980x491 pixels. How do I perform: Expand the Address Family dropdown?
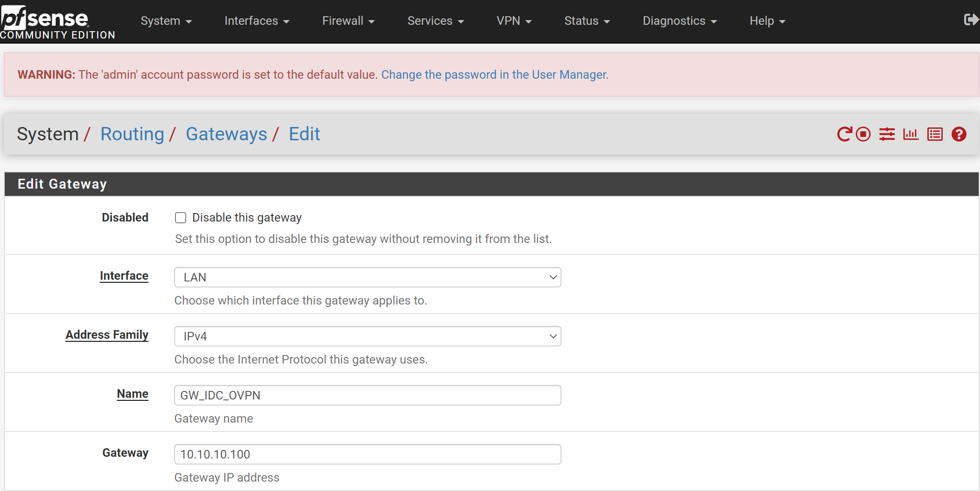pos(367,336)
